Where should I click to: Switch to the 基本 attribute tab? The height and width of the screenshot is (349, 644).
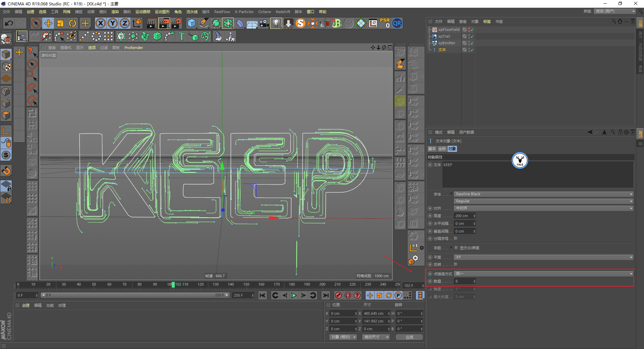(x=432, y=149)
